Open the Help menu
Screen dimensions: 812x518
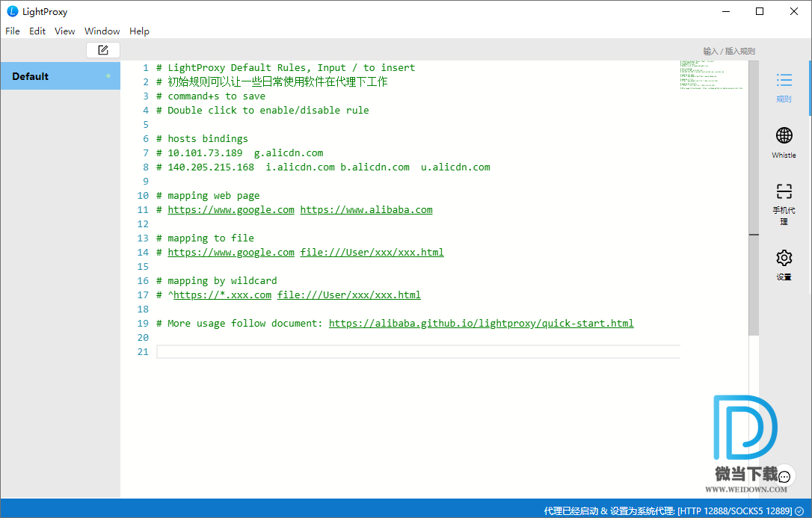(x=139, y=31)
